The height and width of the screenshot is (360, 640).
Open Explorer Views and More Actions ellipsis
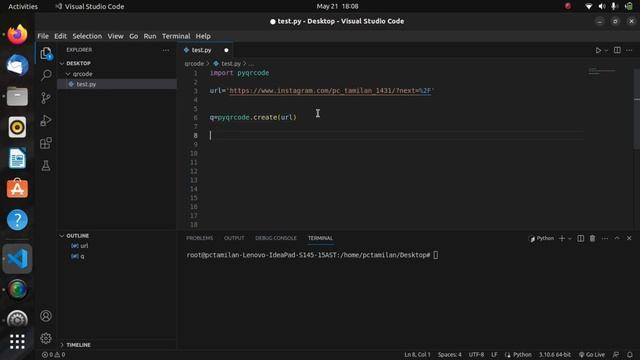pyautogui.click(x=165, y=50)
